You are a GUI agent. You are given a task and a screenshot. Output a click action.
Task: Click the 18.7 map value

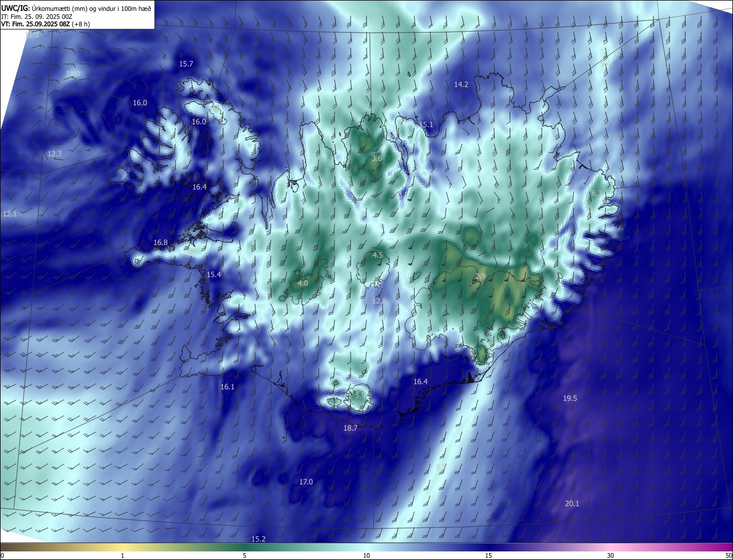pos(350,428)
